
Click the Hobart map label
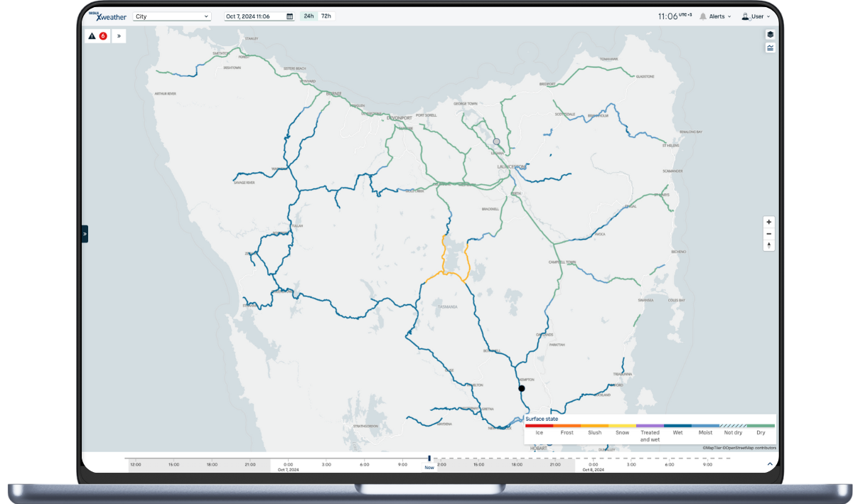539,448
